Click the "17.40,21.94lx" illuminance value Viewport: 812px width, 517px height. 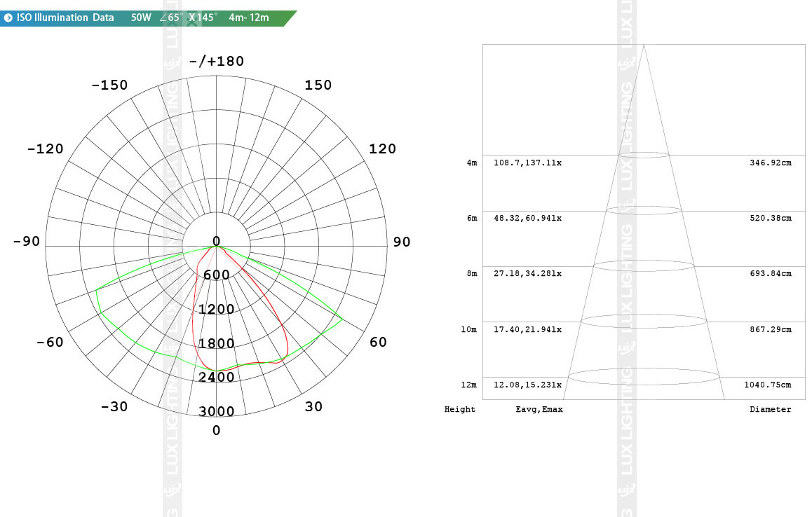pos(528,330)
